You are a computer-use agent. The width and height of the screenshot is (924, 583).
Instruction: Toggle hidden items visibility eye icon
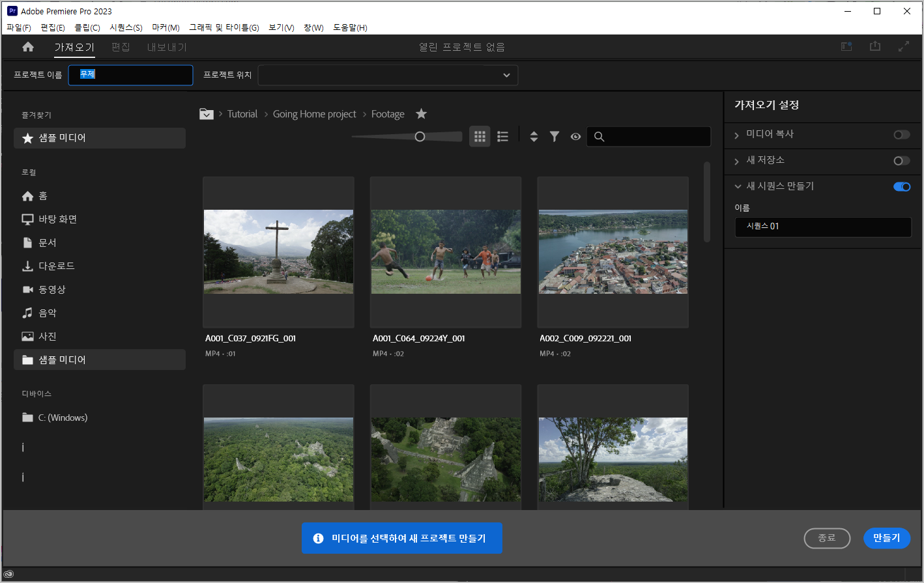tap(575, 137)
